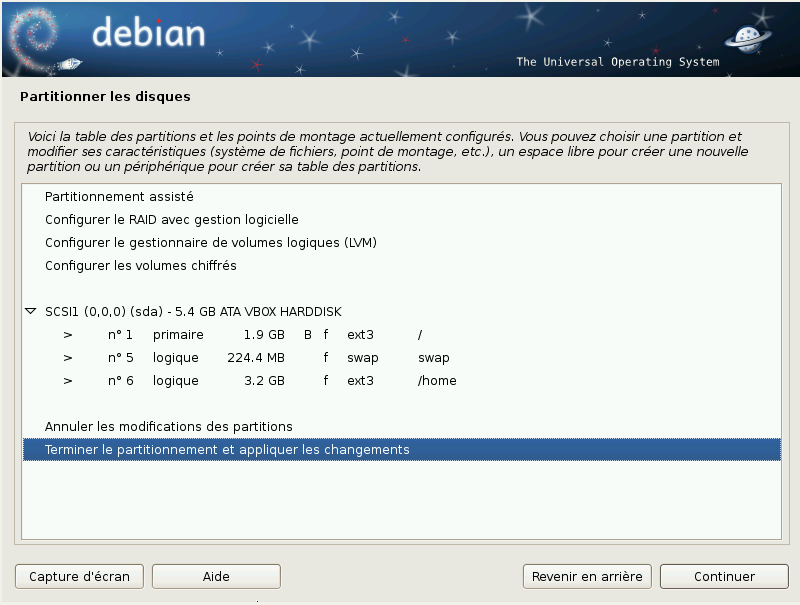Click the arrow marker before partition n° 5
This screenshot has height=605, width=800.
pyautogui.click(x=68, y=358)
